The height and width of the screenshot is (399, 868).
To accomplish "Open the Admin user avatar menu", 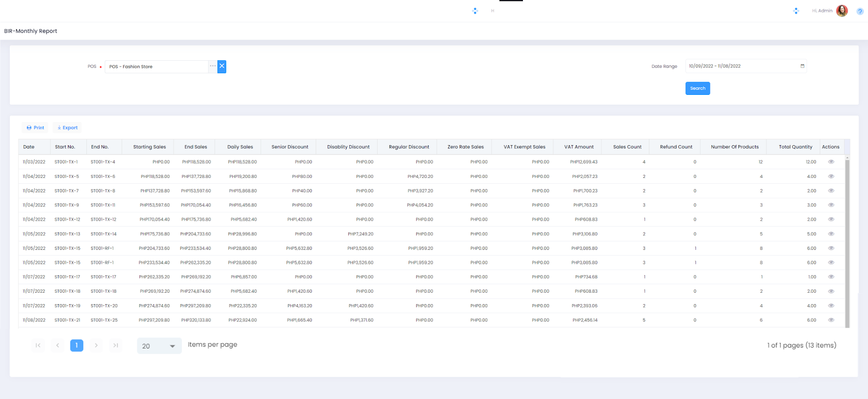I will pos(841,11).
